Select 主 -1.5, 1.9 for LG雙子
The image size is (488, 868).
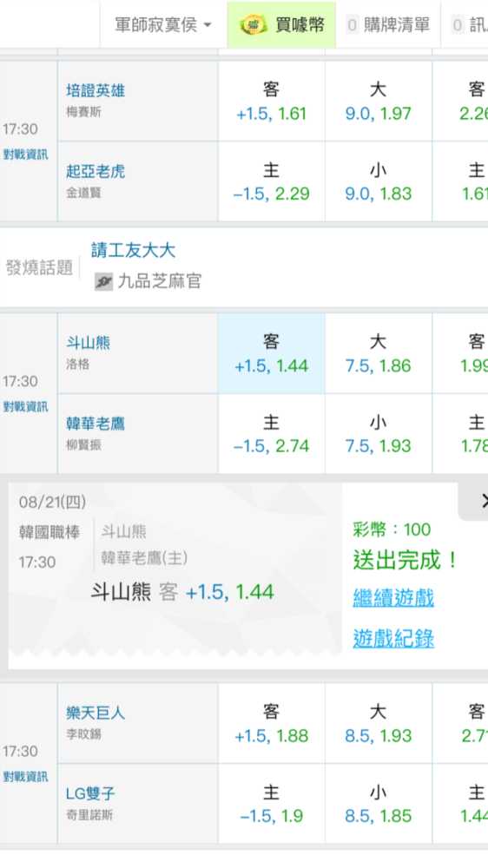coord(272,804)
